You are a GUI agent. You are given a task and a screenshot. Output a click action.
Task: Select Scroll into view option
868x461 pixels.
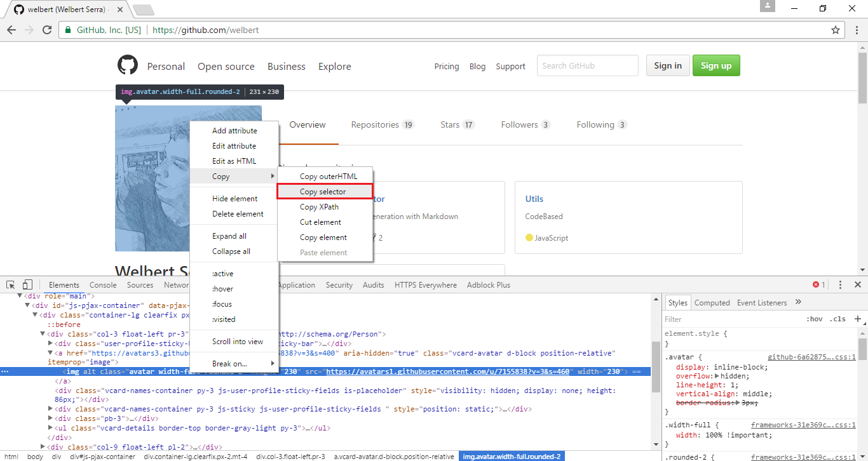[x=234, y=342]
